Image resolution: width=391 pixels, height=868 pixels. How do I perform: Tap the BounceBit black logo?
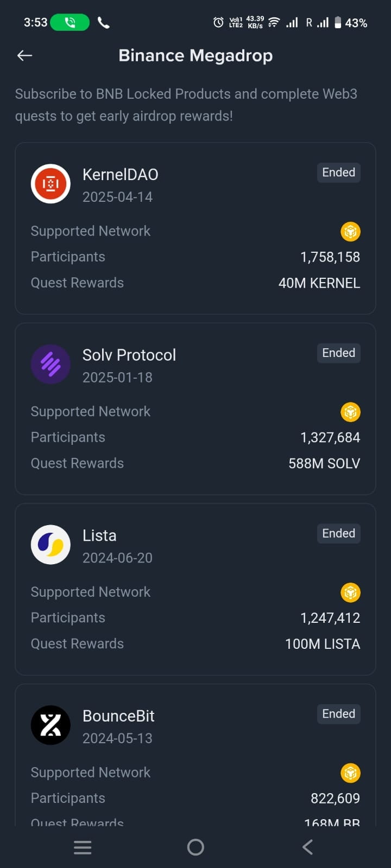coord(51,725)
